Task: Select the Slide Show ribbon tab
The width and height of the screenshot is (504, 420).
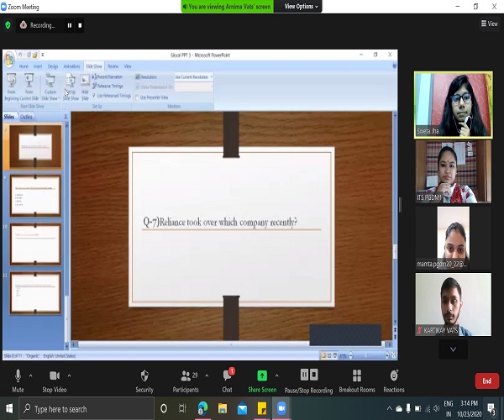Action: coord(94,66)
